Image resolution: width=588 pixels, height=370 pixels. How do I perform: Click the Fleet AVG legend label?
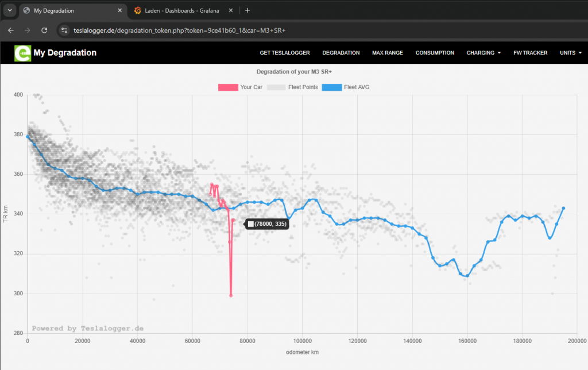(x=357, y=87)
